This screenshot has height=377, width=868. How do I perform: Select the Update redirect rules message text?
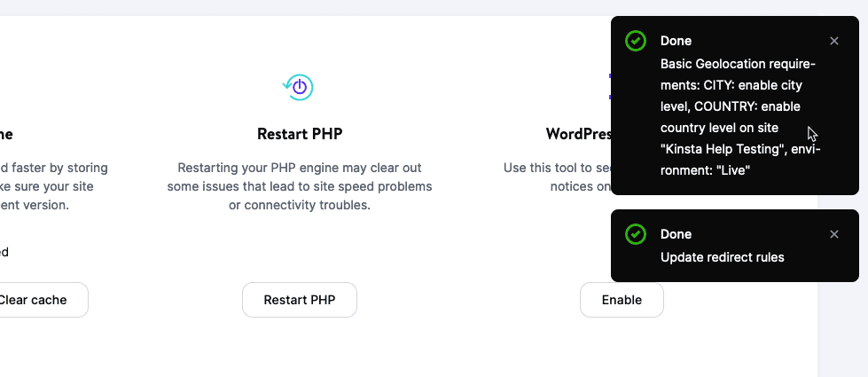[x=723, y=257]
